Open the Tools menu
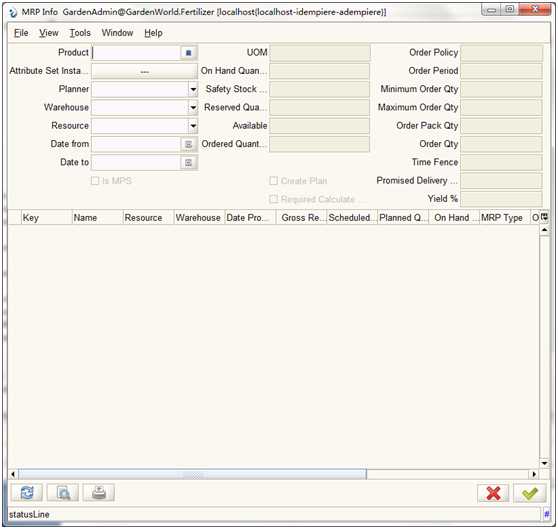 (80, 33)
